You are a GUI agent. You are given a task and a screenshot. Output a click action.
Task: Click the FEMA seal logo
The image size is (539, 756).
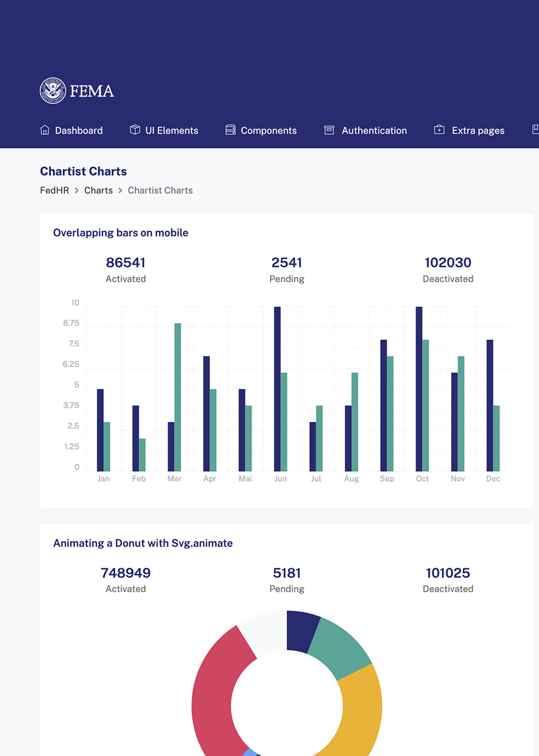[53, 91]
